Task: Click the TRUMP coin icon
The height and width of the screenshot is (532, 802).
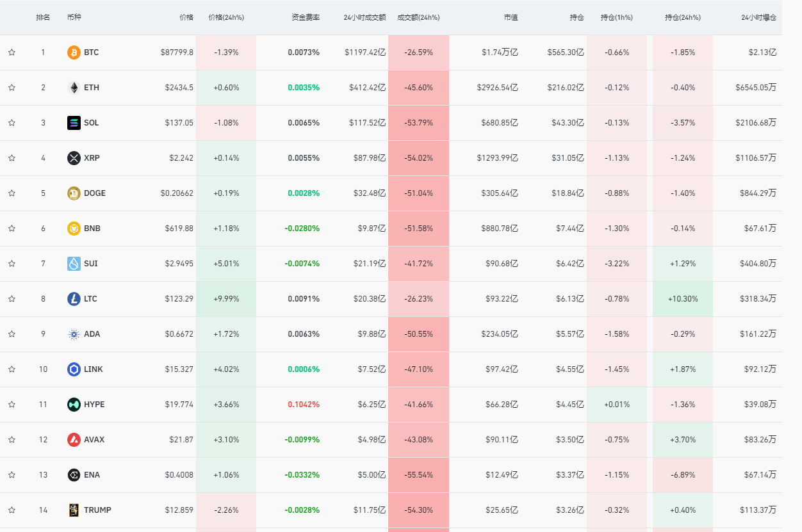Action: pos(74,510)
